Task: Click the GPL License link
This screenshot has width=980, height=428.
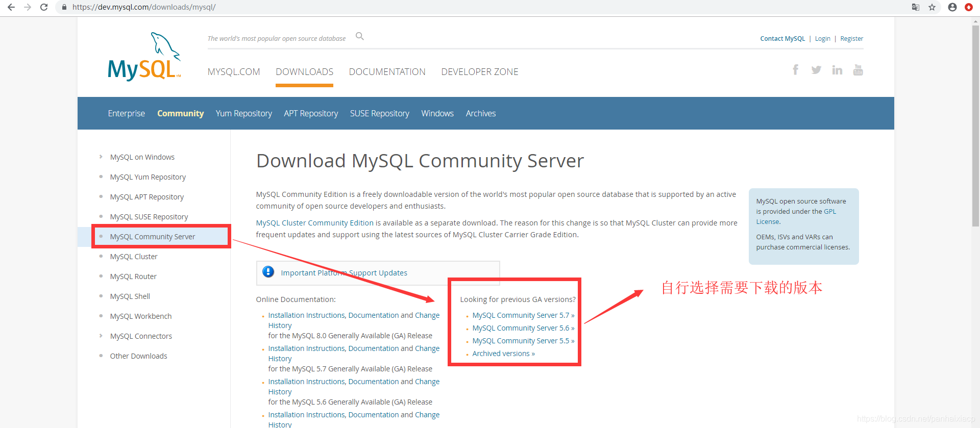Action: (796, 216)
